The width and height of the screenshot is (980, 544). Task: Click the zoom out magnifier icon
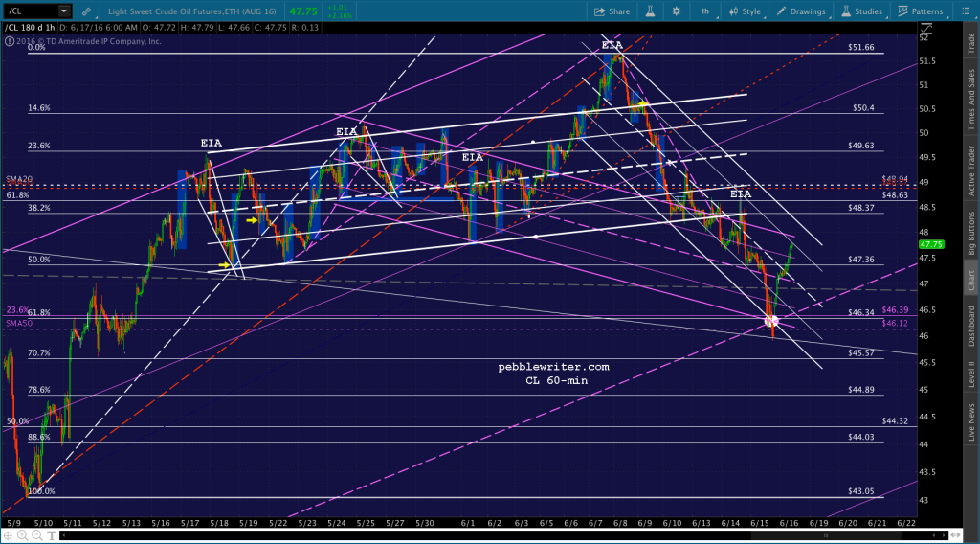(37, 536)
